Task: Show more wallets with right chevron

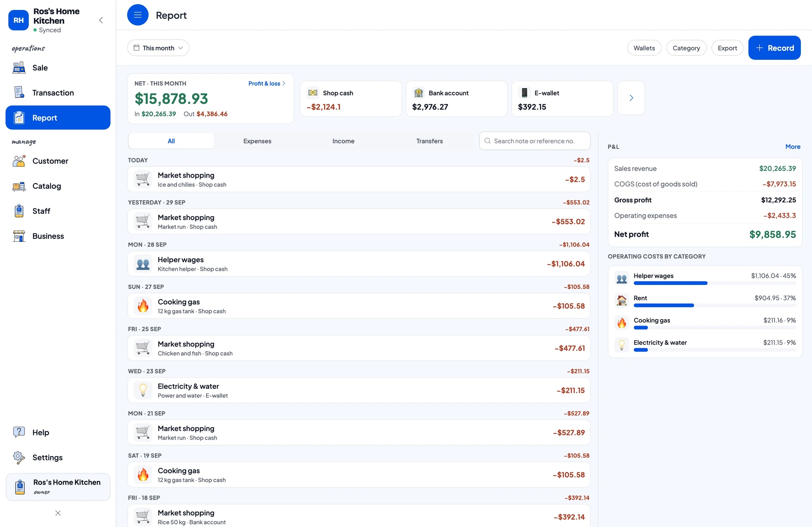Action: point(631,98)
